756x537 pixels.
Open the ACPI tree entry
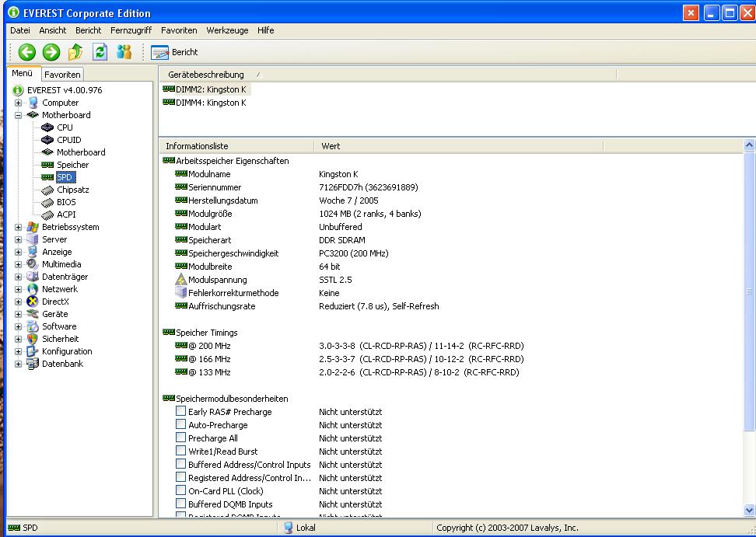click(x=66, y=214)
